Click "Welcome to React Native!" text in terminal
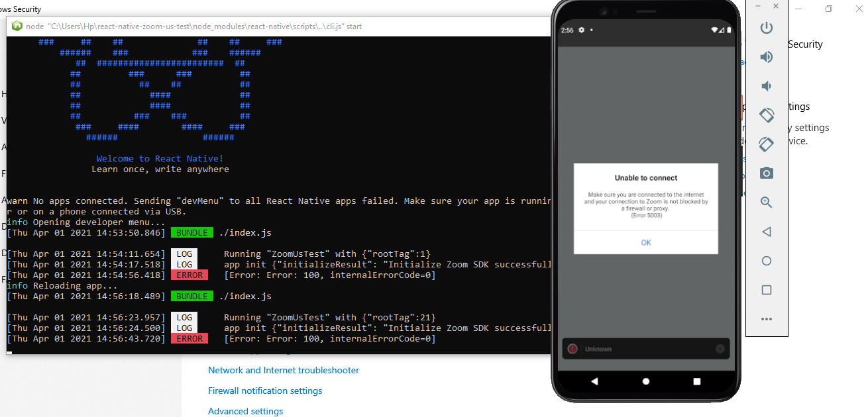The width and height of the screenshot is (868, 417). [x=160, y=159]
